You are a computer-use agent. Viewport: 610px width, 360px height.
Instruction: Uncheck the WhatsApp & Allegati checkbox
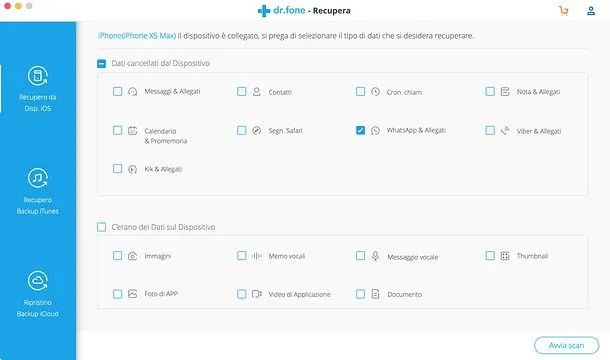click(360, 130)
